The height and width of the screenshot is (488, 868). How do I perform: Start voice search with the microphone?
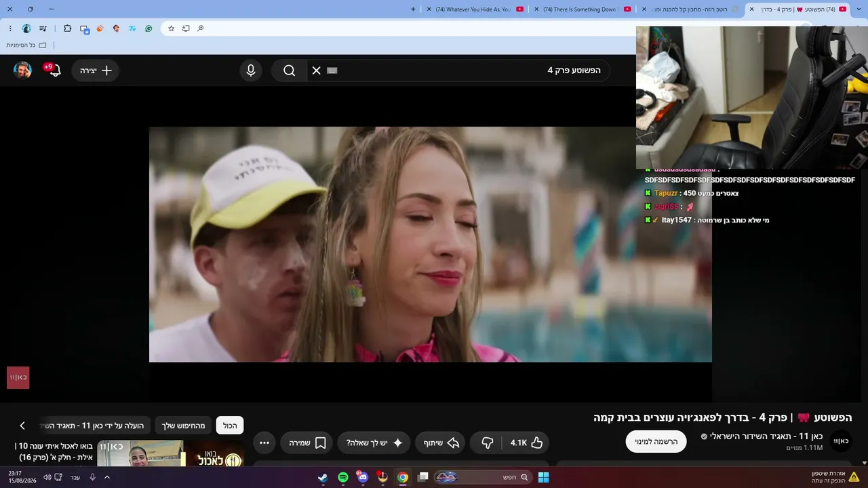[251, 70]
